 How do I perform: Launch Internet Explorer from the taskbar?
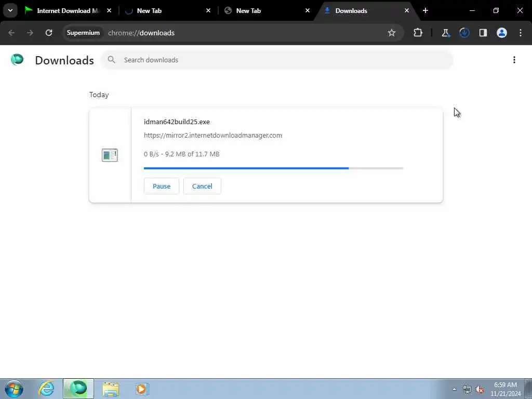click(x=46, y=389)
